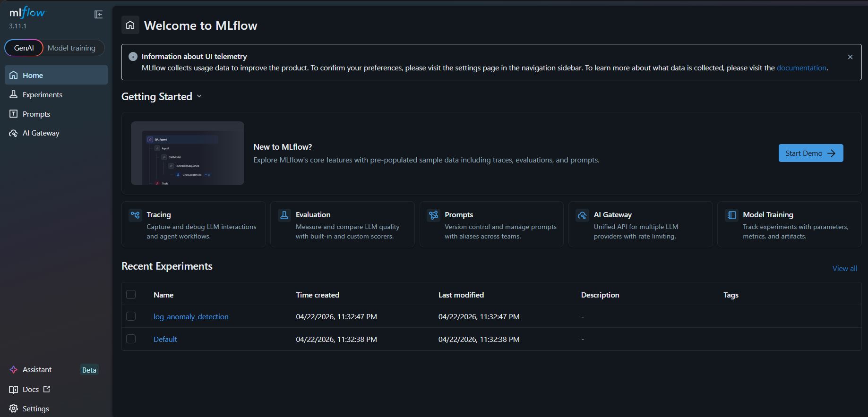Open the Assistant panel
Screen dimensions: 868x417
pyautogui.click(x=56, y=370)
